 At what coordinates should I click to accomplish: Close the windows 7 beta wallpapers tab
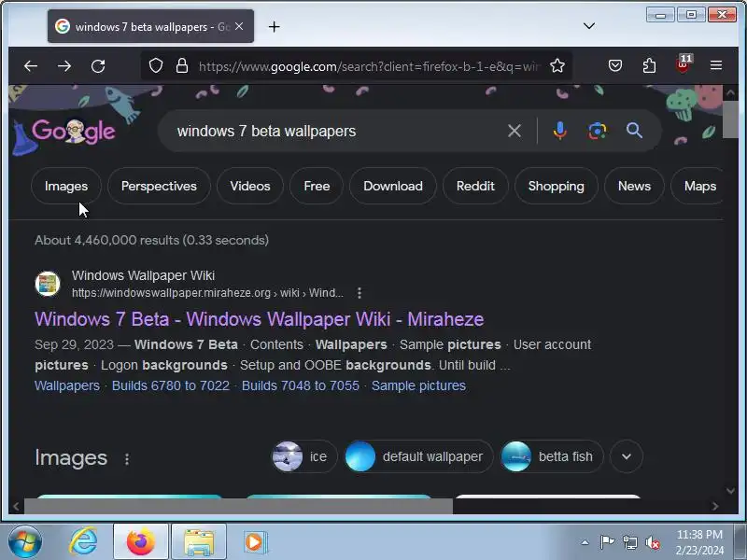point(239,27)
